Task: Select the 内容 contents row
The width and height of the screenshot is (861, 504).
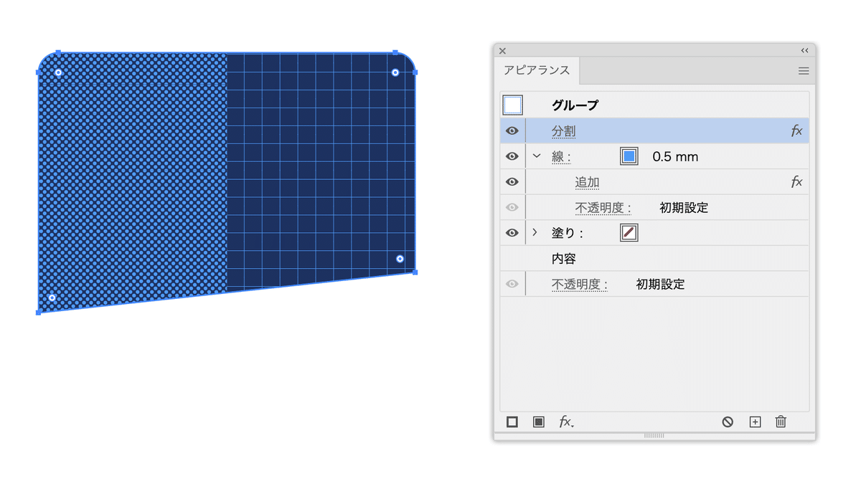Action: [654, 259]
